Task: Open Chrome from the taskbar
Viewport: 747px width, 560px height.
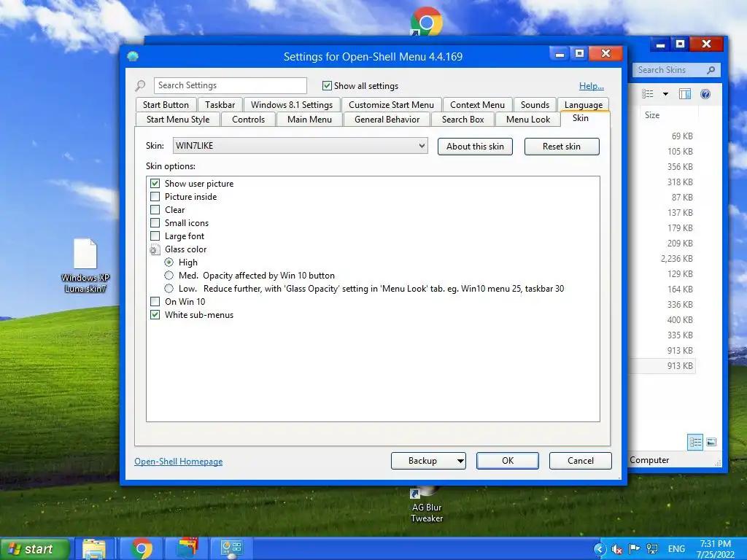Action: coord(142,548)
